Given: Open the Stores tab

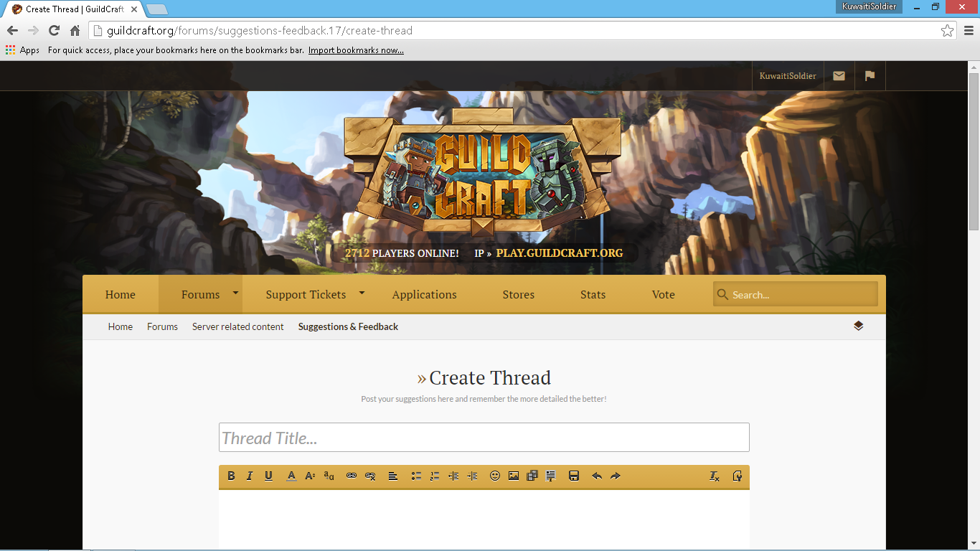Looking at the screenshot, I should tap(518, 294).
